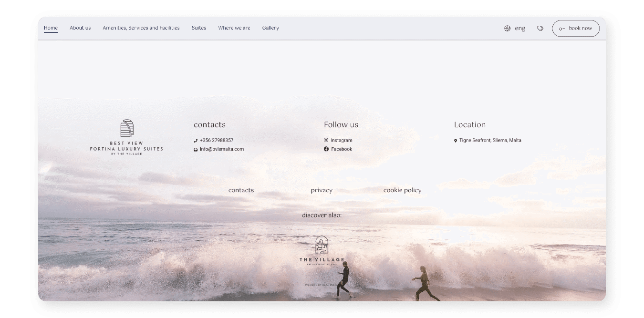Navigate to Where we are

(234, 28)
